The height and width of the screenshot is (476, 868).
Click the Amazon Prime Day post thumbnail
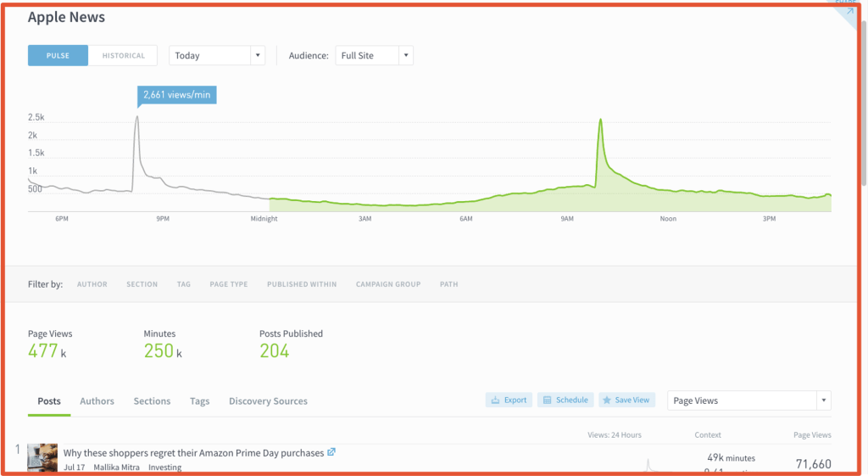pyautogui.click(x=42, y=457)
